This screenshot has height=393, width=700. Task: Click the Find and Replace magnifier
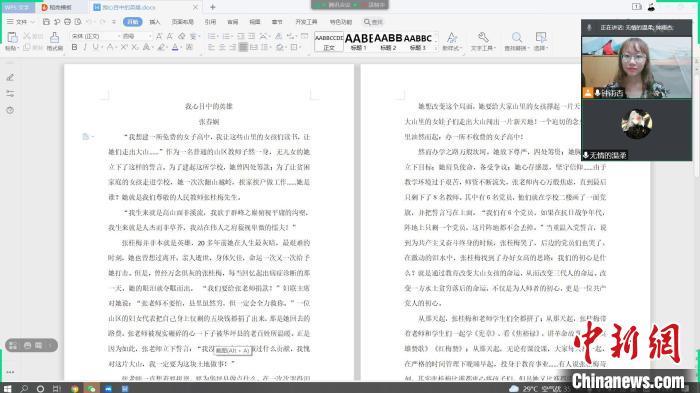tap(517, 41)
